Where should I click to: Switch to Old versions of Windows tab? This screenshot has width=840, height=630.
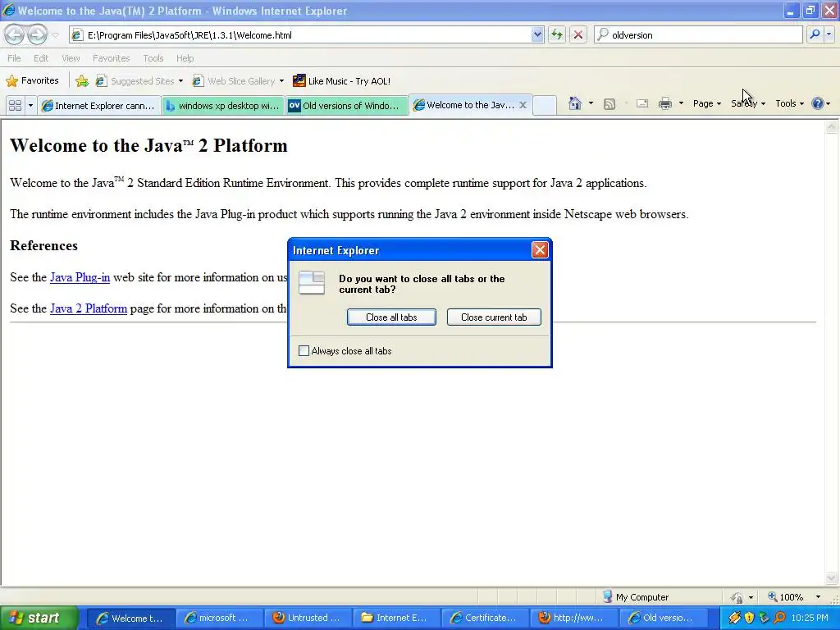coord(347,106)
